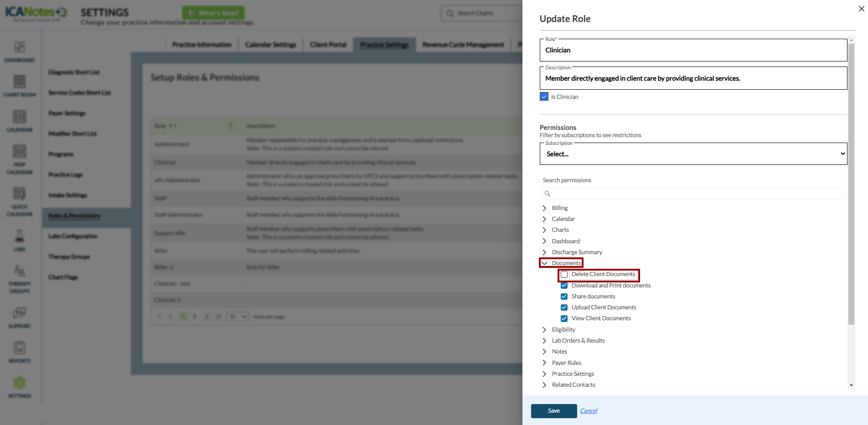Viewport: 868px width, 425px height.
Task: Click the Cancel link
Action: pyautogui.click(x=589, y=411)
